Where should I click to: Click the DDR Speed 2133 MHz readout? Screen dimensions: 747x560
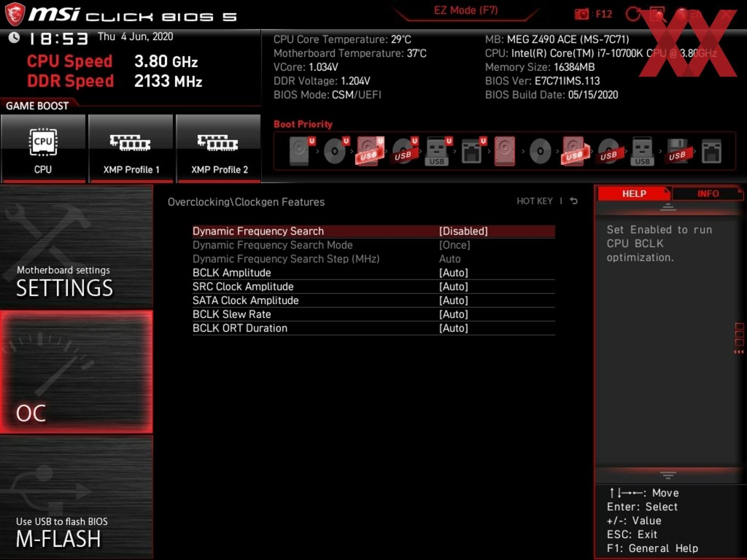pyautogui.click(x=114, y=81)
